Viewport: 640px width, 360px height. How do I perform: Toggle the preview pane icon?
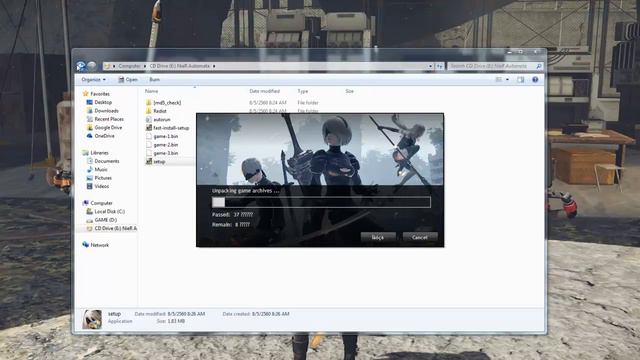point(520,80)
